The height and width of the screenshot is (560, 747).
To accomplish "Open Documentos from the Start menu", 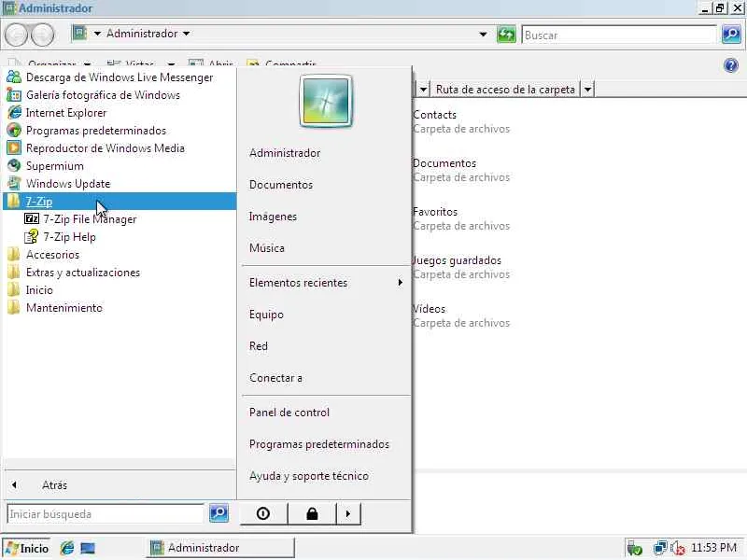I will coord(281,185).
